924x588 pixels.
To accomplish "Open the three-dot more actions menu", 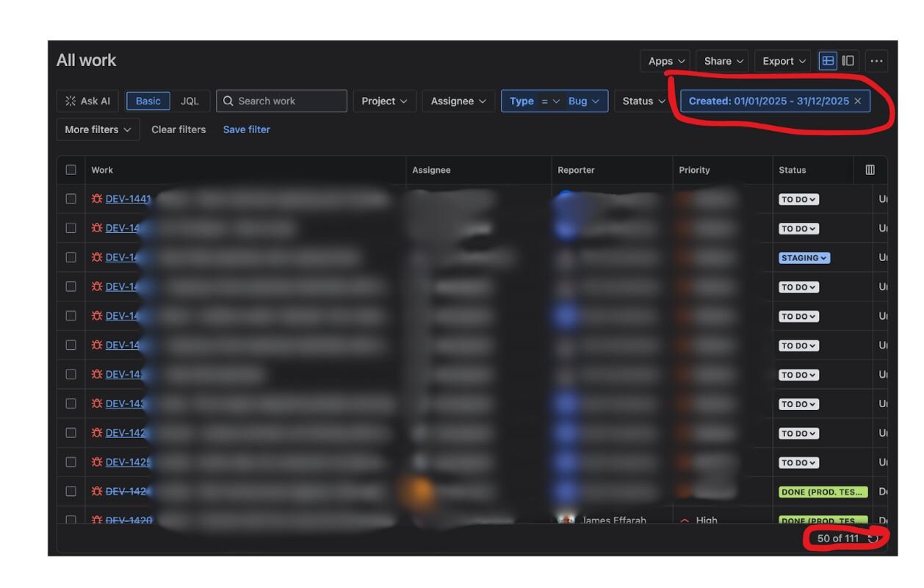I will click(876, 61).
